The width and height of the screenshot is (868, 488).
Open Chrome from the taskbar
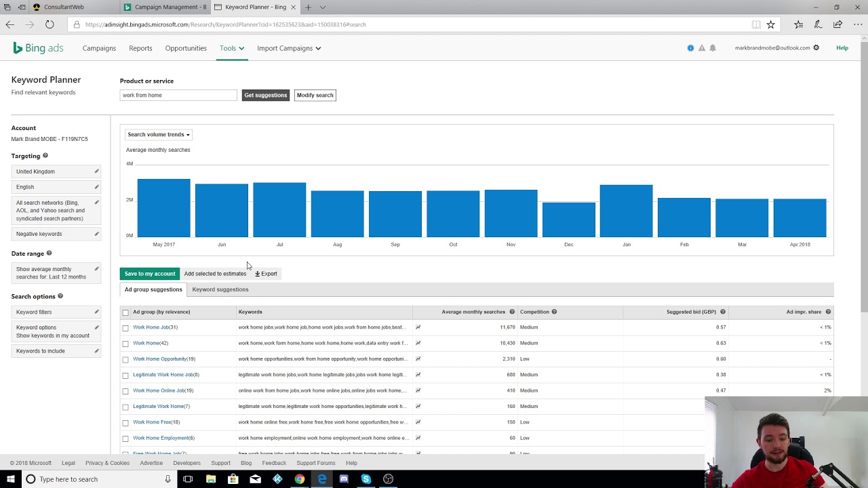click(x=300, y=479)
